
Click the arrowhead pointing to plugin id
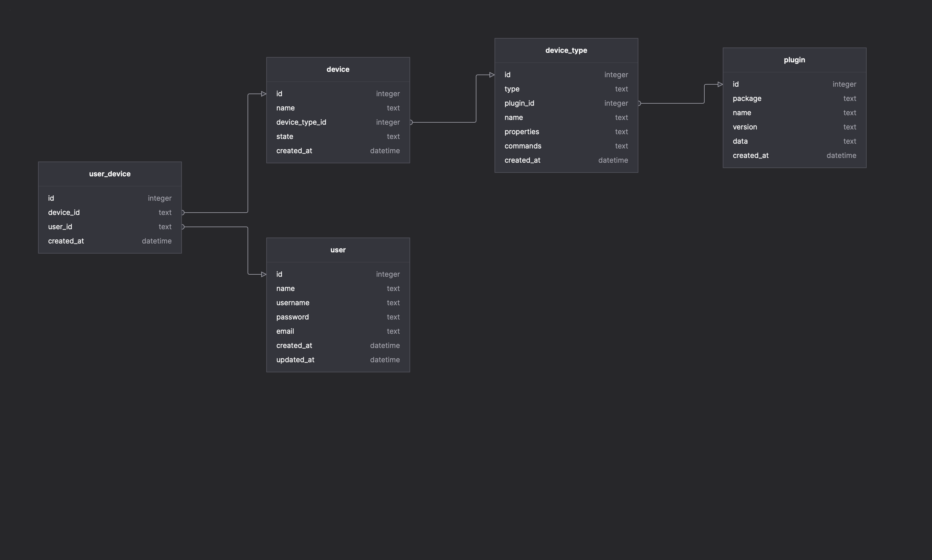720,85
